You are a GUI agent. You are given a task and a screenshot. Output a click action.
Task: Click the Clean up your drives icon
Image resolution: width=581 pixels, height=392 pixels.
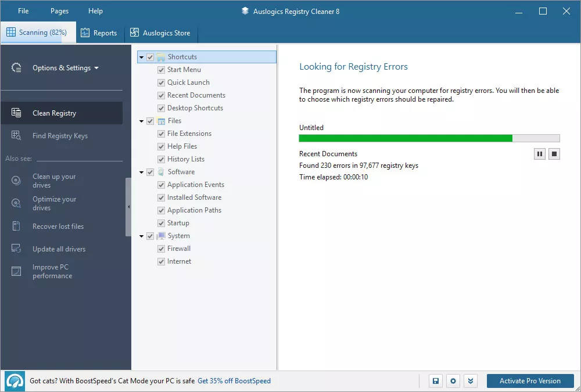[x=16, y=181]
